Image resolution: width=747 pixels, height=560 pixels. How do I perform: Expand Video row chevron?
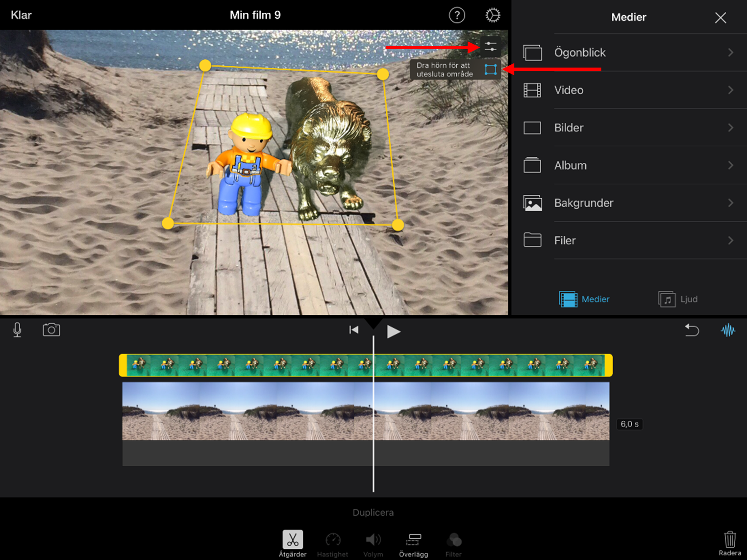(731, 90)
